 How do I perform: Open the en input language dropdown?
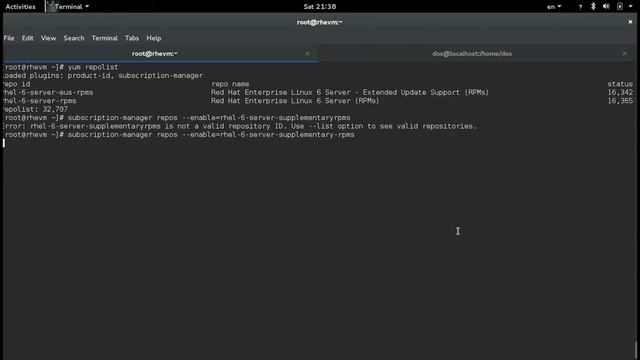pyautogui.click(x=554, y=7)
